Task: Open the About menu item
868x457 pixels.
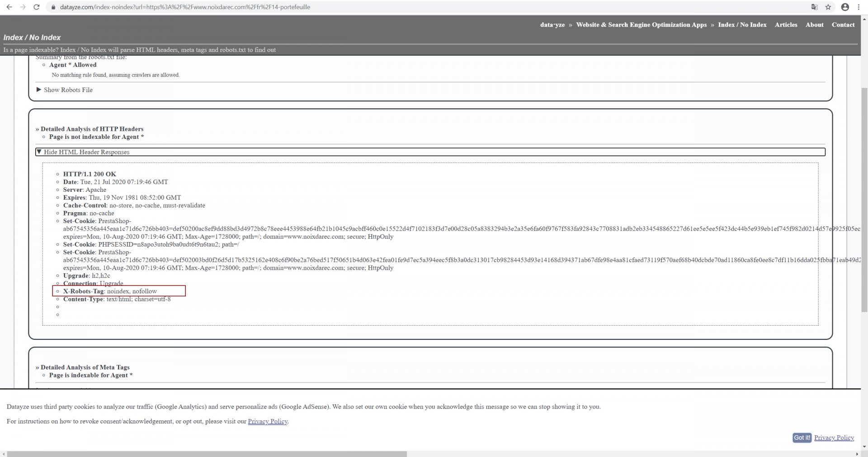Action: [814, 25]
